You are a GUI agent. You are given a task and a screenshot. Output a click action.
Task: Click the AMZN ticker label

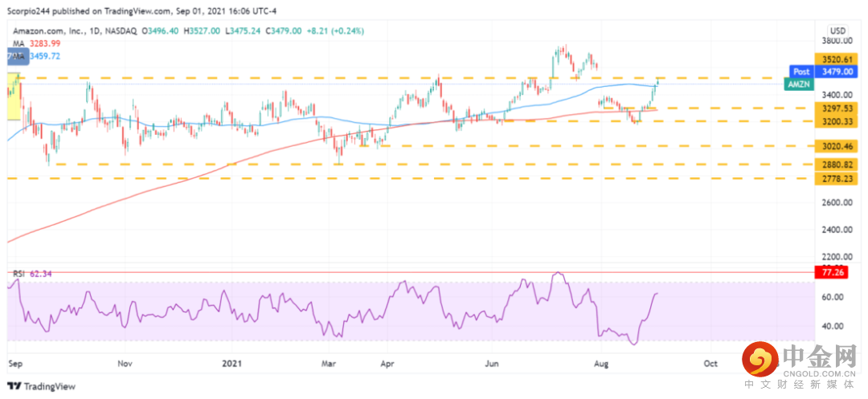[x=798, y=84]
